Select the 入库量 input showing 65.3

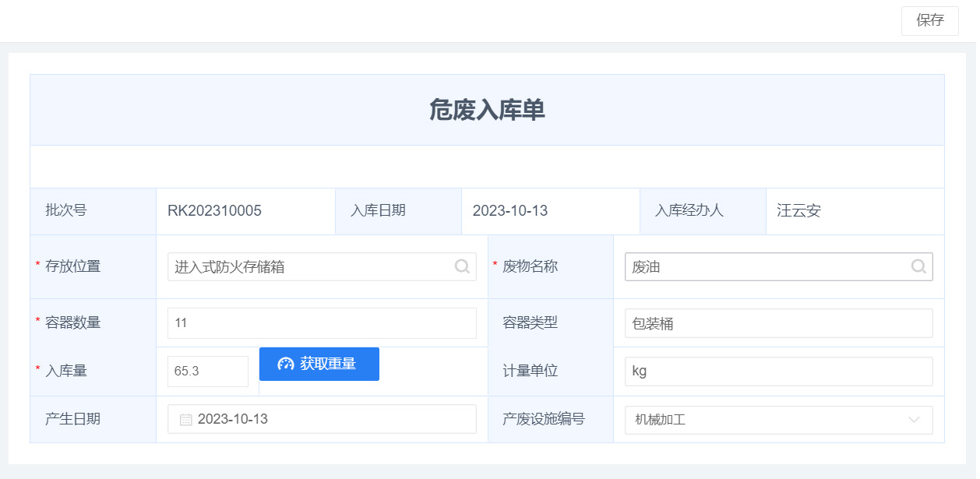(207, 372)
